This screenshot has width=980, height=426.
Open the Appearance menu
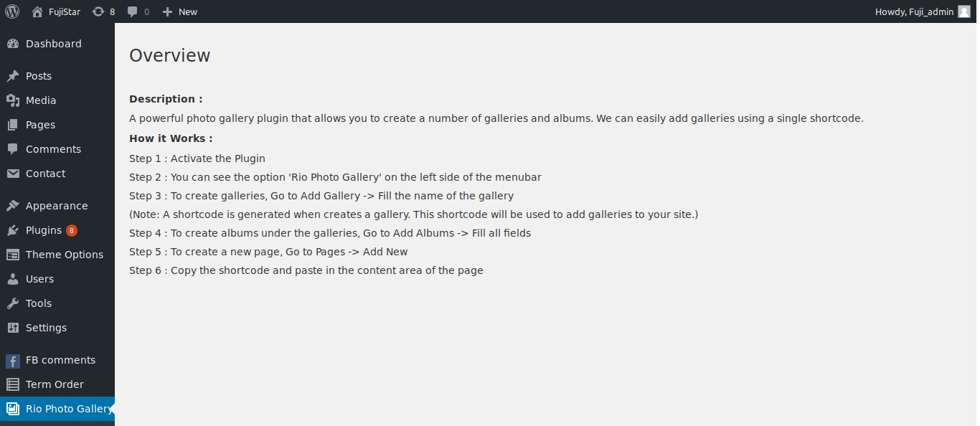pos(57,206)
